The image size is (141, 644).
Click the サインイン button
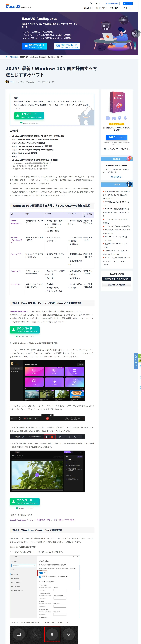[128, 4]
